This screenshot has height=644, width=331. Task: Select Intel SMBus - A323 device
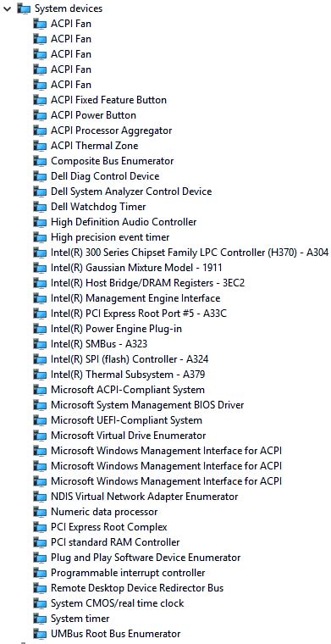(x=99, y=344)
